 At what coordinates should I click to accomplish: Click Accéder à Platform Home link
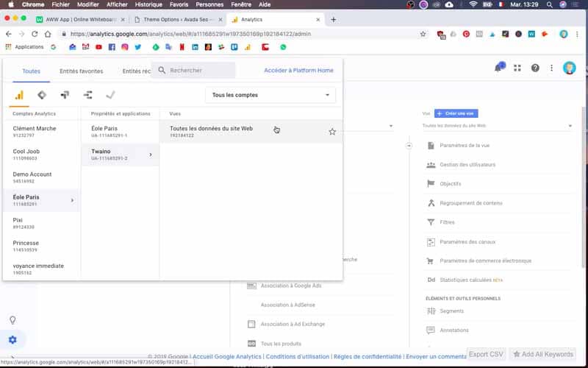(x=298, y=70)
